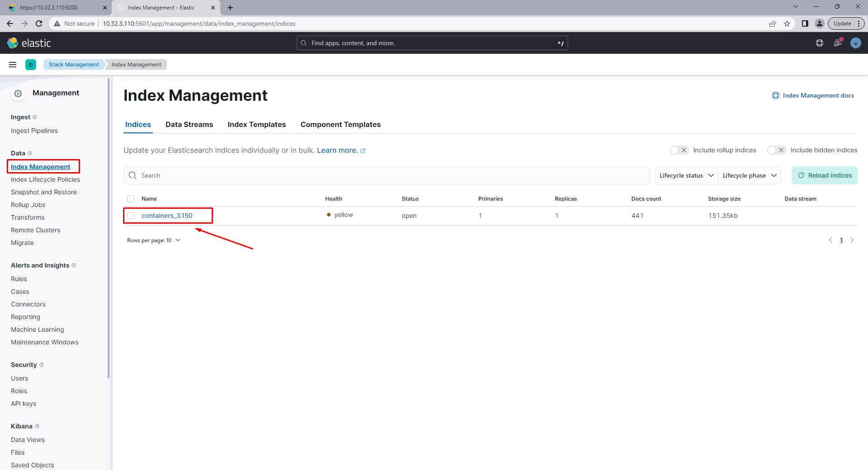The width and height of the screenshot is (868, 470).
Task: Click the Security section info icon
Action: click(x=42, y=365)
